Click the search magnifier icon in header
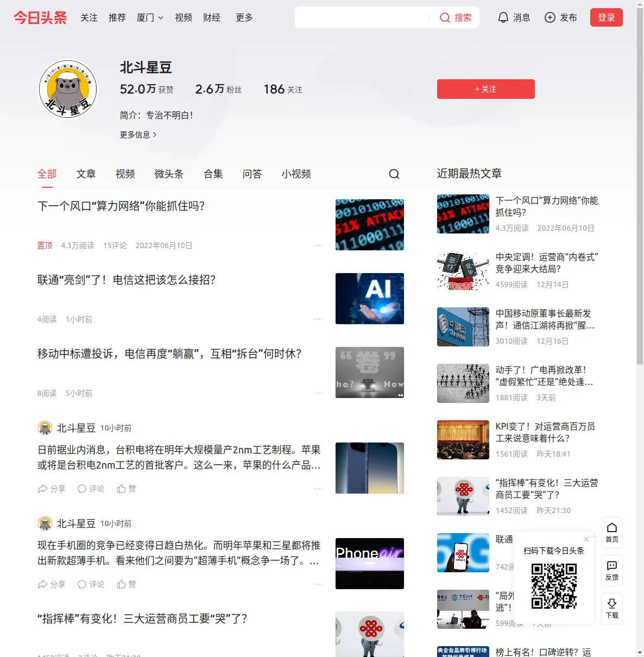The width and height of the screenshot is (644, 657). point(445,17)
